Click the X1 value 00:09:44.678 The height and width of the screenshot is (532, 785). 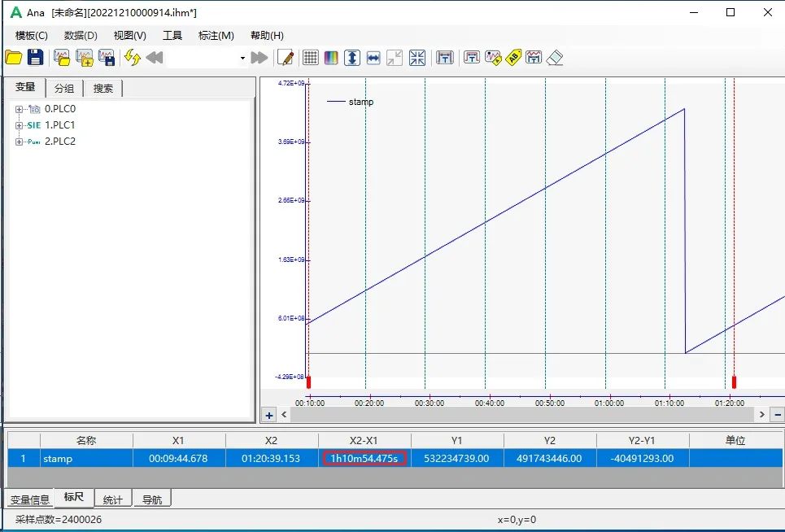coord(179,459)
